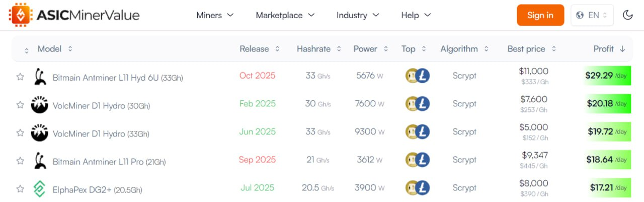This screenshot has width=644, height=202.
Task: Favorite VolcMiner D1 Hydro (30Gh) star
Action: coord(20,105)
